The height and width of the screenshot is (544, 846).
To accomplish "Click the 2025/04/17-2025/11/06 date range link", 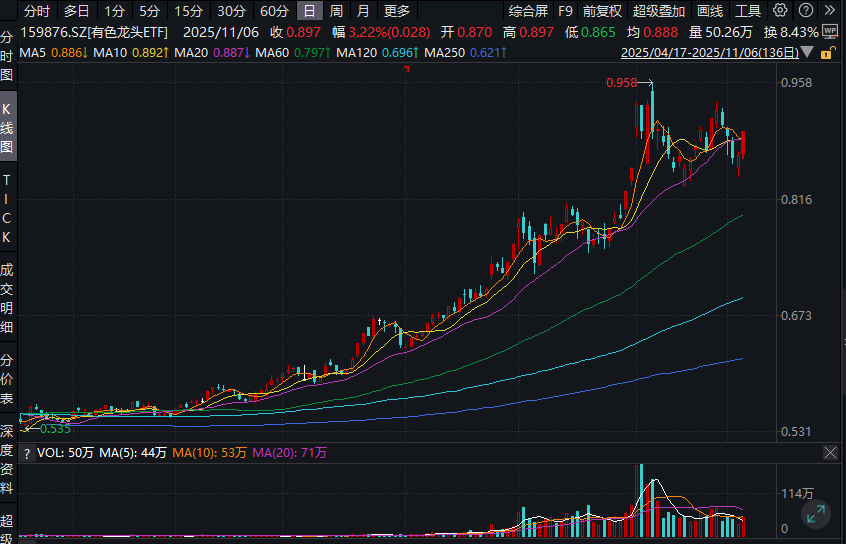I will tap(710, 51).
